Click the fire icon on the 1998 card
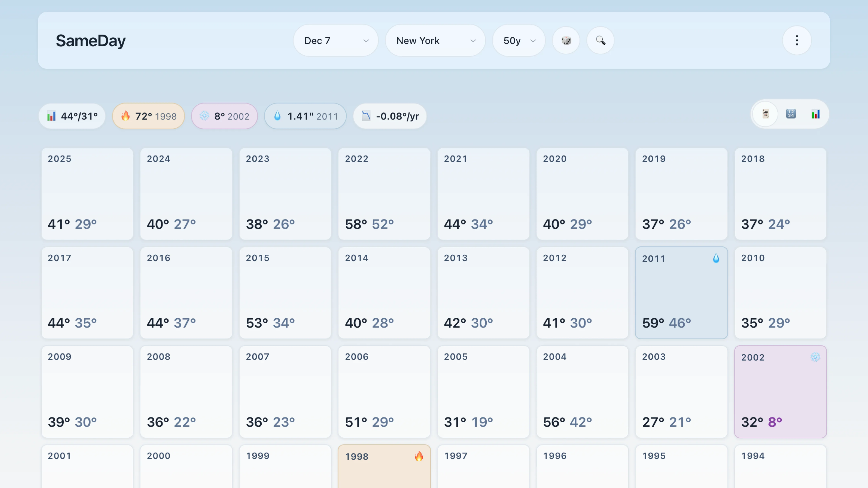Viewport: 868px width, 488px height. [x=419, y=456]
